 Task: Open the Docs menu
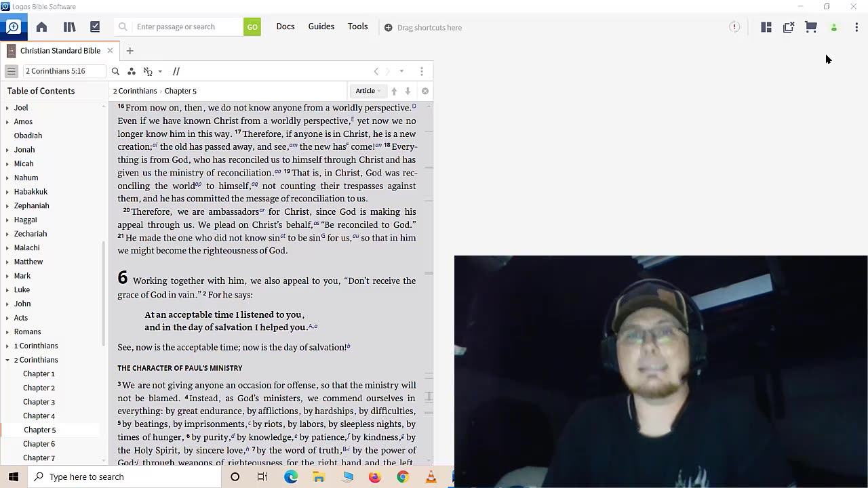click(285, 26)
